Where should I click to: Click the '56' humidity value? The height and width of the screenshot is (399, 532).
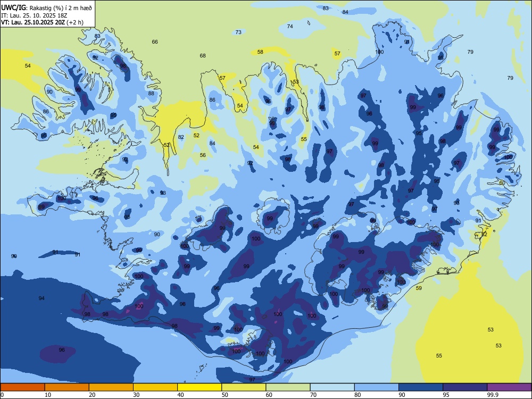point(203,155)
